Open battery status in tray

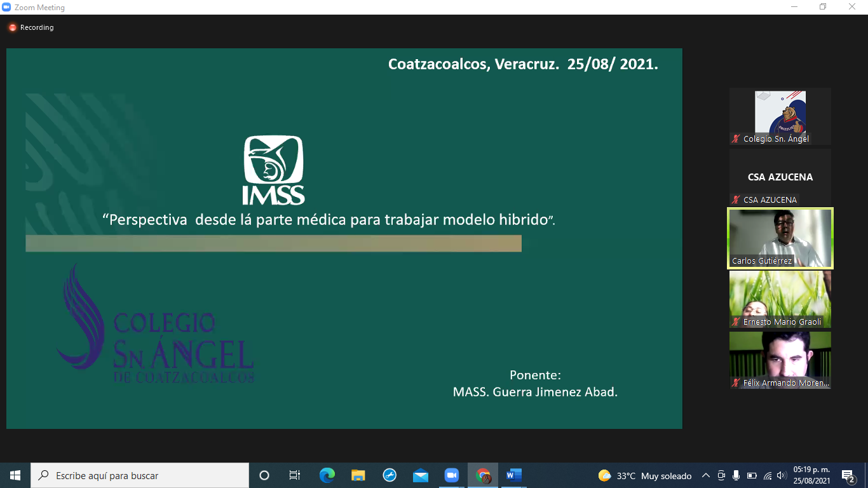[x=752, y=475]
